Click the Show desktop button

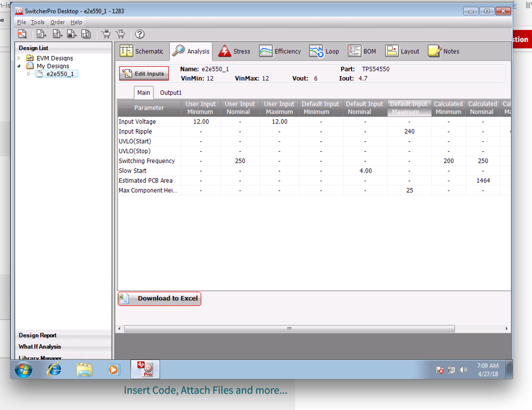point(509,370)
